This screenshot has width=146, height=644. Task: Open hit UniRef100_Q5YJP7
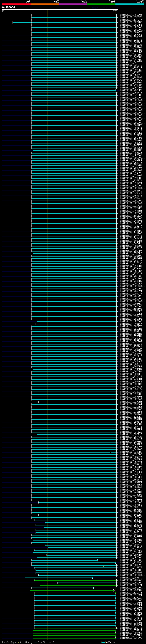tap(131, 90)
